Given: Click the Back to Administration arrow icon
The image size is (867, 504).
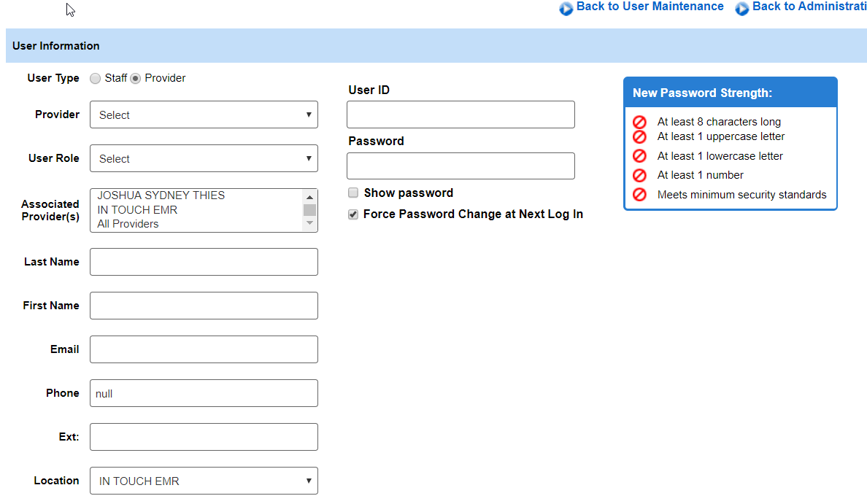Looking at the screenshot, I should click(742, 9).
